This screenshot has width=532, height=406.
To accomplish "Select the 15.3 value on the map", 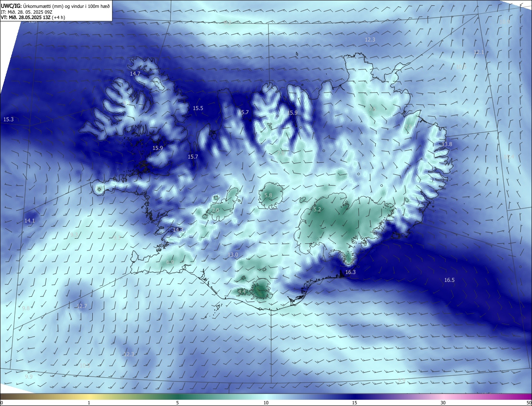I will 8,120.
